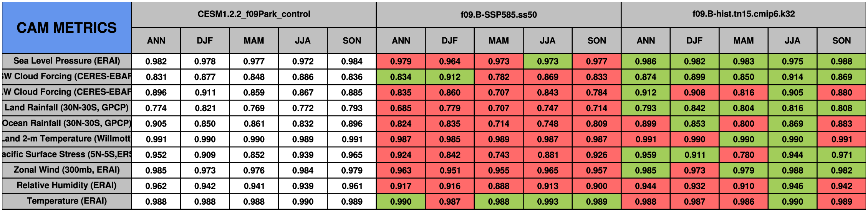Click the green 0.834 SW Cloud Forcing cell
Screen dimensions: 868x212
click(401, 77)
